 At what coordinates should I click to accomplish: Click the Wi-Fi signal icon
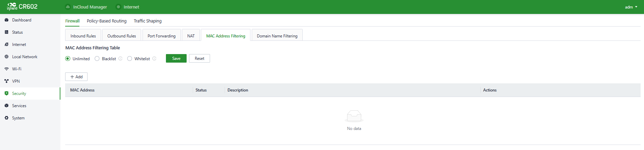coord(6,69)
